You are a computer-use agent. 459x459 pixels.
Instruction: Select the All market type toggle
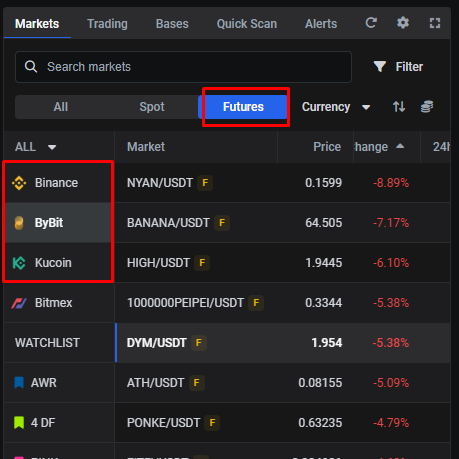click(61, 107)
